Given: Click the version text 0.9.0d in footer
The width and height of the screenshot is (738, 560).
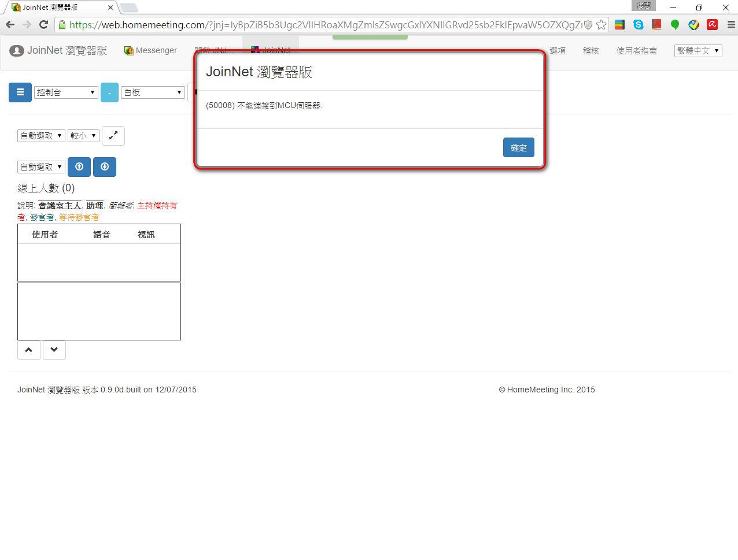Looking at the screenshot, I should click(112, 390).
